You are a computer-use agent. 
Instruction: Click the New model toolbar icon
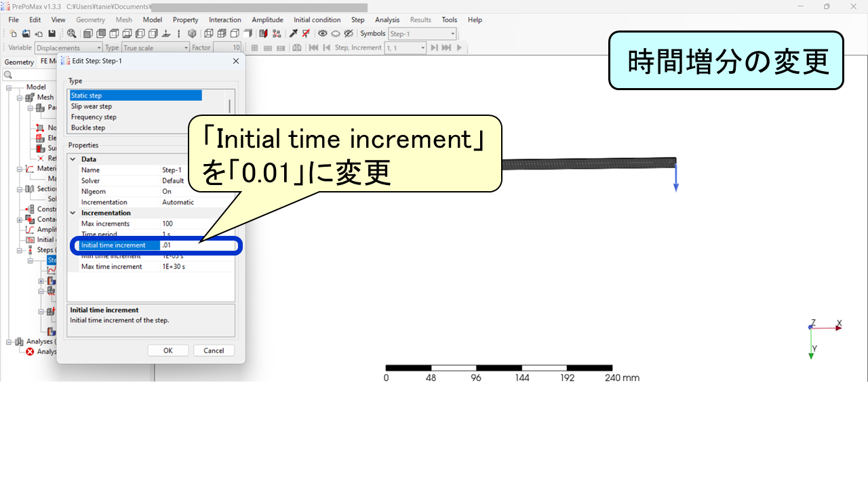[14, 33]
